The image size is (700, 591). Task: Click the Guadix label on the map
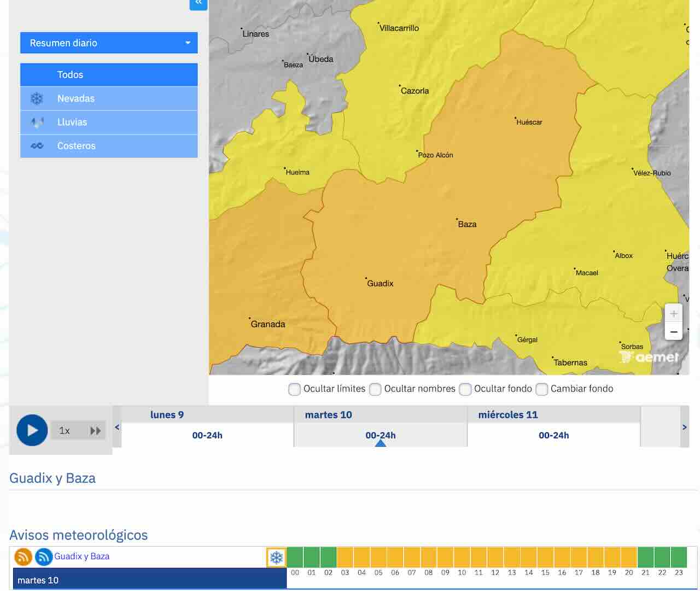[x=380, y=283]
